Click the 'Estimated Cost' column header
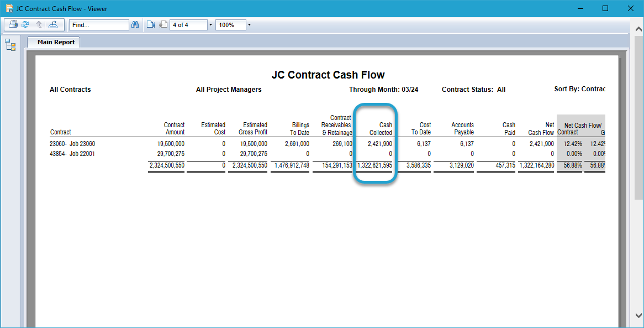The width and height of the screenshot is (644, 328). 213,128
